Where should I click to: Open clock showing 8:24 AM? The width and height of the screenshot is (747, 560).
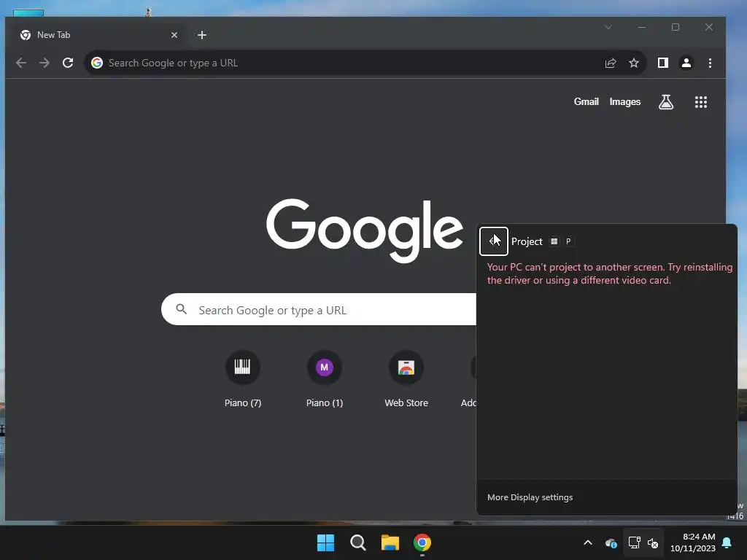[693, 542]
